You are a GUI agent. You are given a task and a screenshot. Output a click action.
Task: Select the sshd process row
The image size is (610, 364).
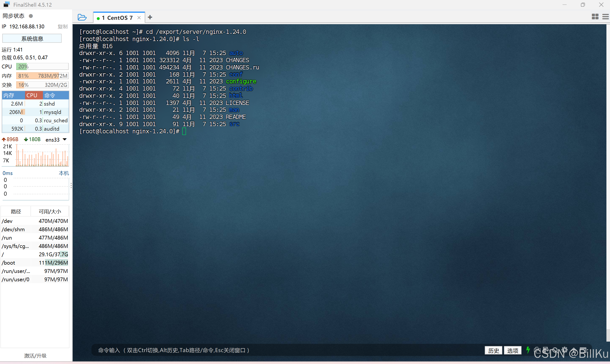(x=36, y=104)
